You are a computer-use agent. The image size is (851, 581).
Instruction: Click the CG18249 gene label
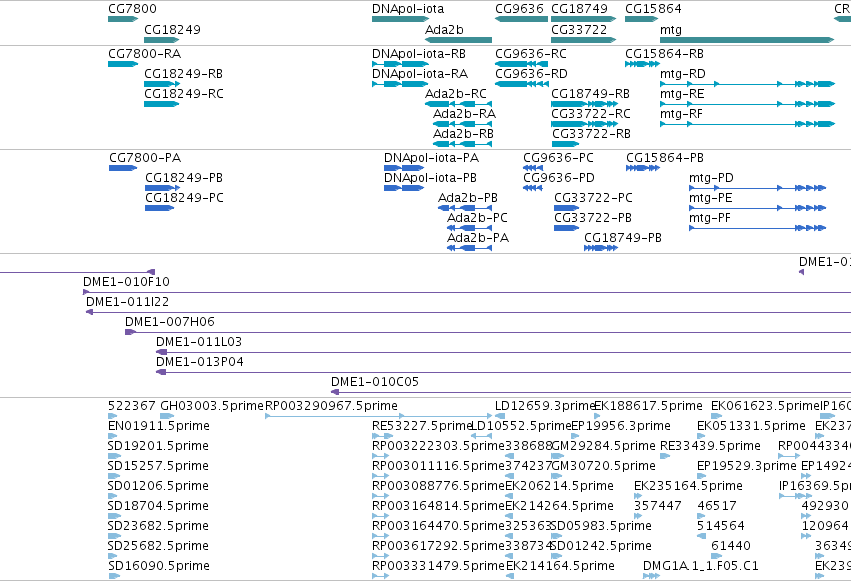tap(172, 29)
